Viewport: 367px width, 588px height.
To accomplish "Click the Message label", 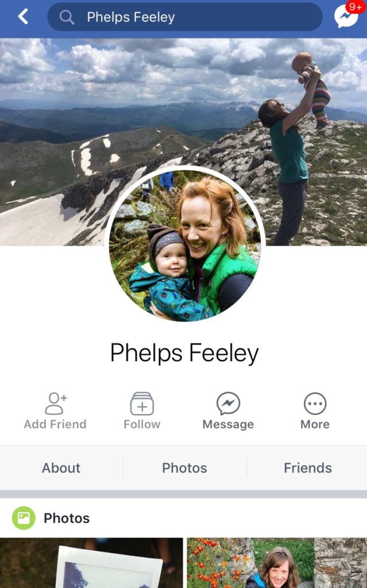I will click(228, 424).
